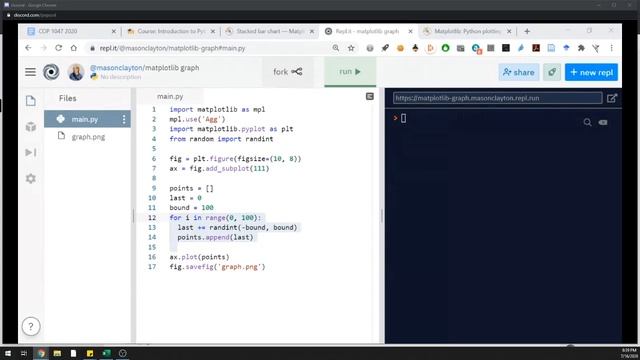Go back in the browser
This screenshot has height=360, width=640.
point(28,48)
